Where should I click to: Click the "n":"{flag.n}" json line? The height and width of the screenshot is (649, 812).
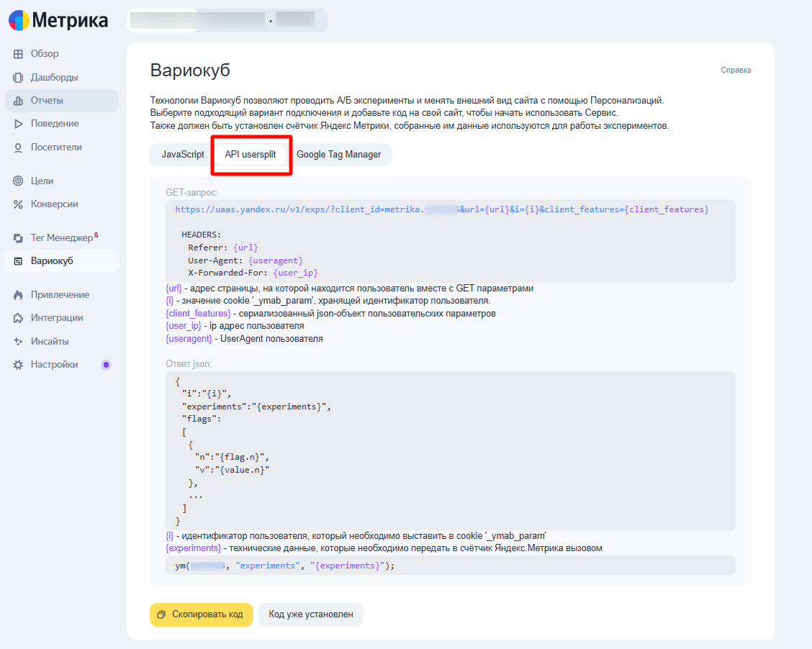click(x=232, y=457)
